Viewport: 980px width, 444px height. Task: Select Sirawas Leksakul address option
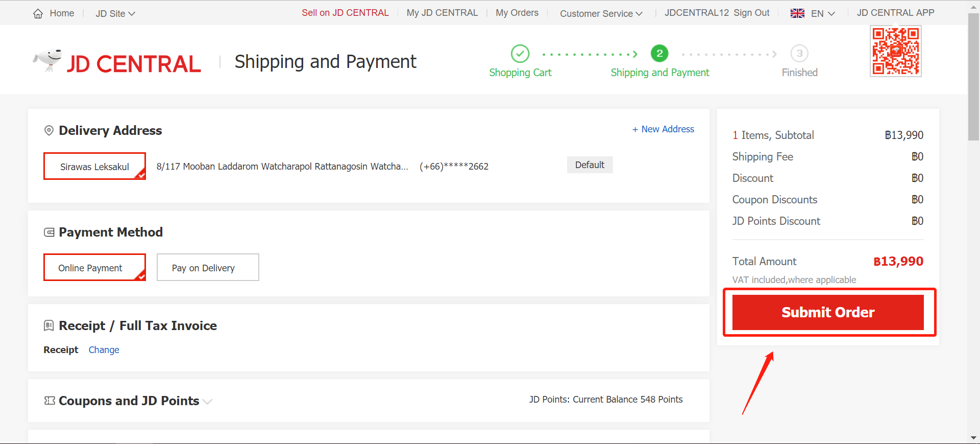pos(94,166)
